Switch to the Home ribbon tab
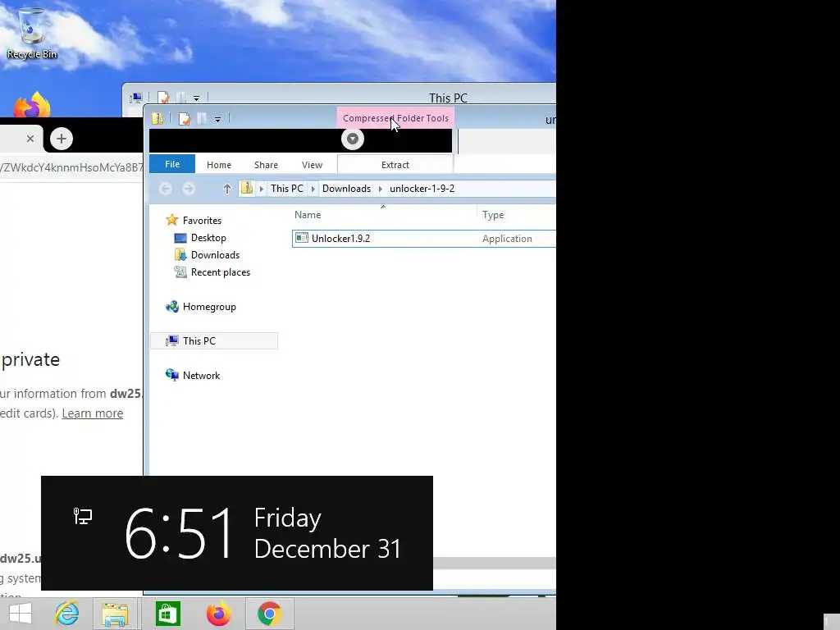The width and height of the screenshot is (840, 630). 219,165
